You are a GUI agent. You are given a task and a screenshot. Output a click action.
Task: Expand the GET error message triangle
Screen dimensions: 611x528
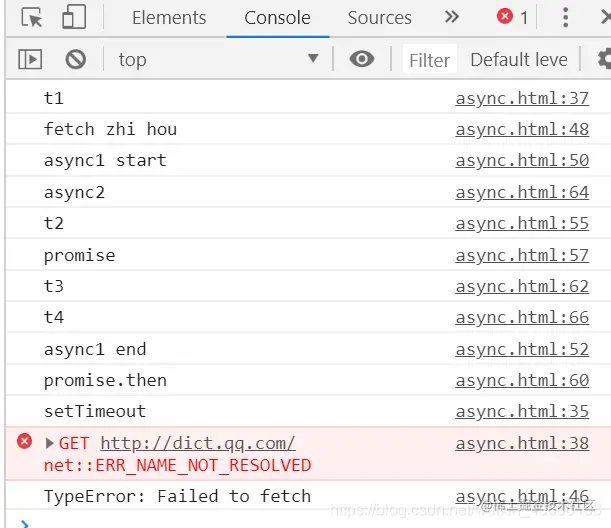tap(49, 443)
